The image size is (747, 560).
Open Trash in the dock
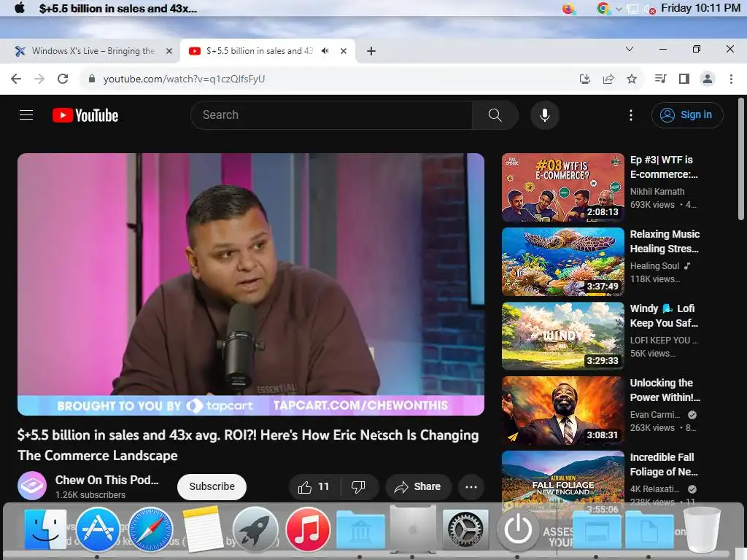(701, 529)
